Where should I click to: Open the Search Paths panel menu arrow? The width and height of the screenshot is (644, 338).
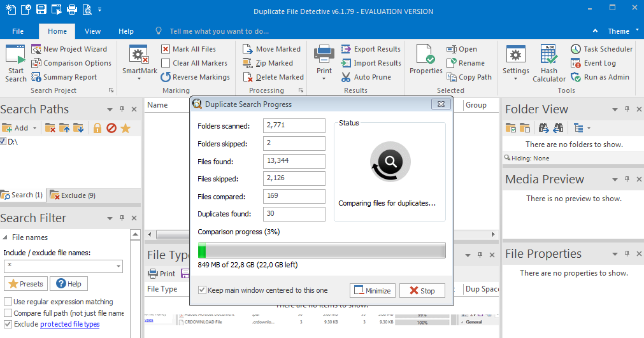coord(110,109)
